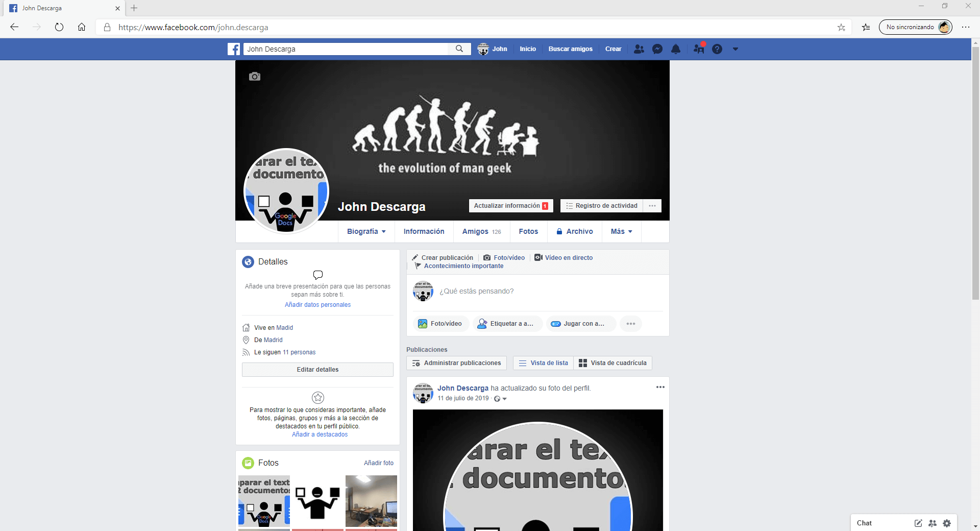
Task: Expand the post audience selector arrow
Action: tap(504, 399)
